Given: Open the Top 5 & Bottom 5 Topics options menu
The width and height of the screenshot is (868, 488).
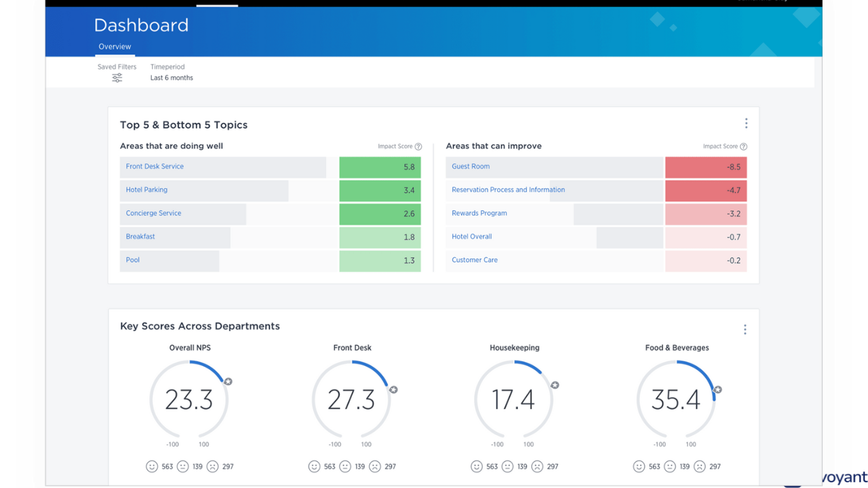Looking at the screenshot, I should click(x=747, y=123).
